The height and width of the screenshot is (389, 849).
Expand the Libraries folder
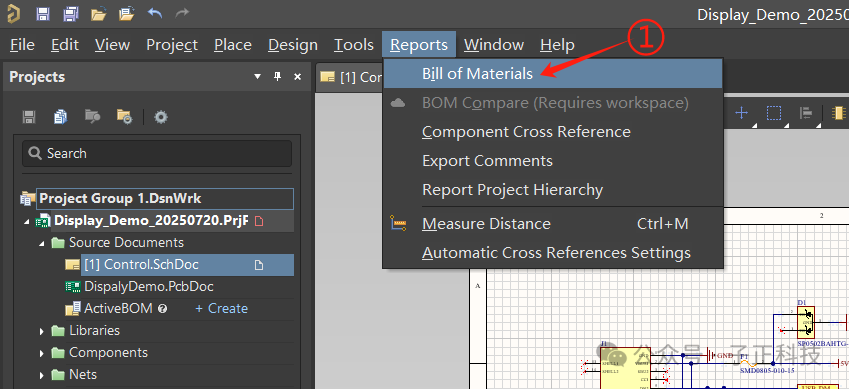[x=42, y=331]
